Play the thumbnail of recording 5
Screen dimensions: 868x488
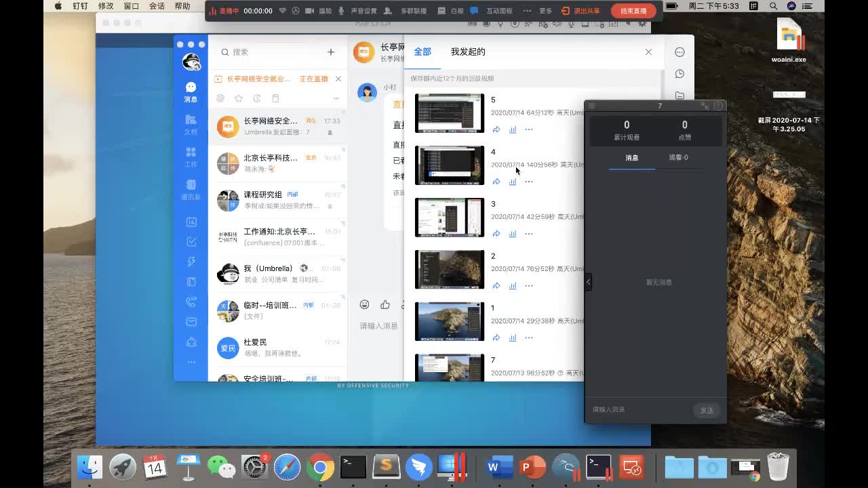(x=450, y=113)
